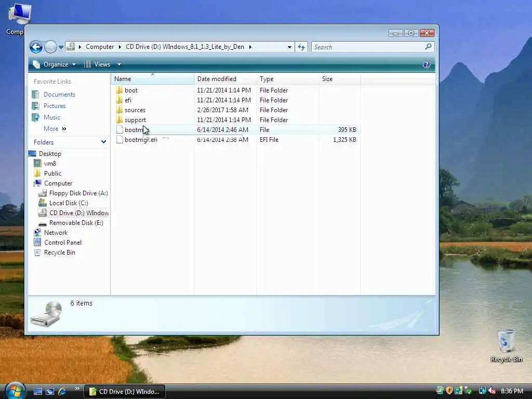Go back with the Back arrow button
The width and height of the screenshot is (532, 399).
(x=36, y=47)
